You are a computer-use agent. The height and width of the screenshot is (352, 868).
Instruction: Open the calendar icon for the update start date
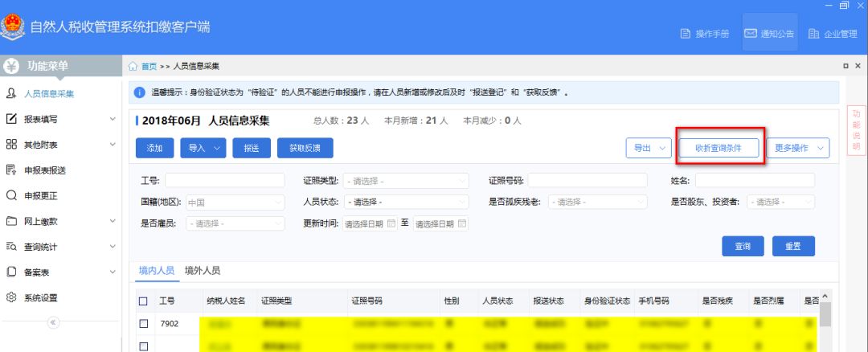[x=391, y=223]
